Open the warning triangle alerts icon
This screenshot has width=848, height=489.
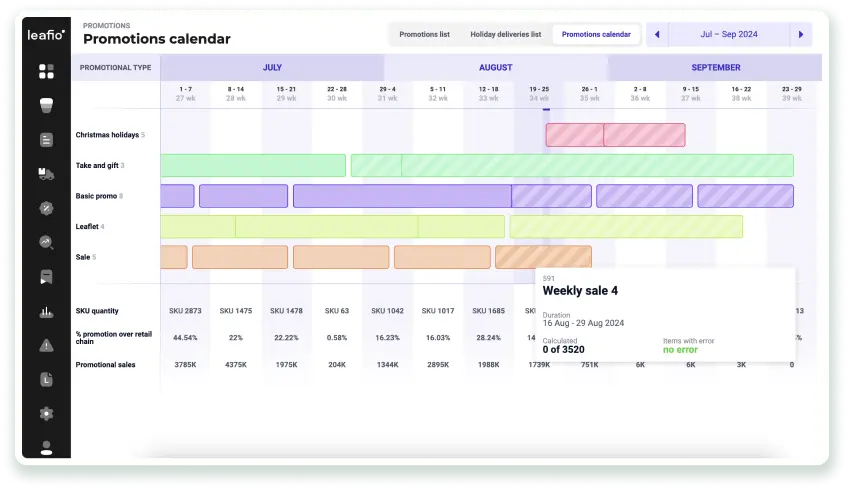46,345
